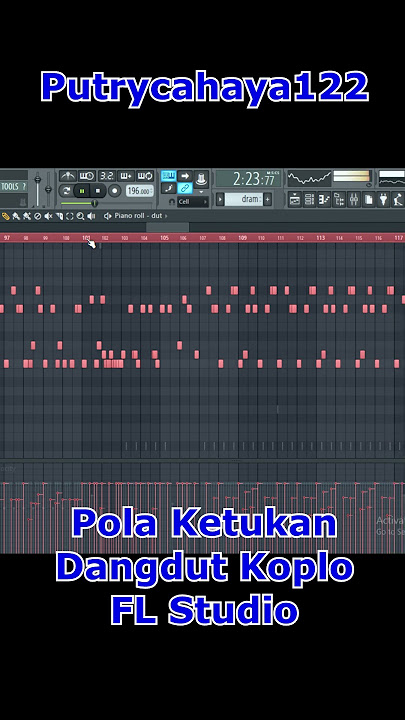Image resolution: width=405 pixels, height=720 pixels.
Task: Open the plugin picker plug icon
Action: [x=383, y=199]
